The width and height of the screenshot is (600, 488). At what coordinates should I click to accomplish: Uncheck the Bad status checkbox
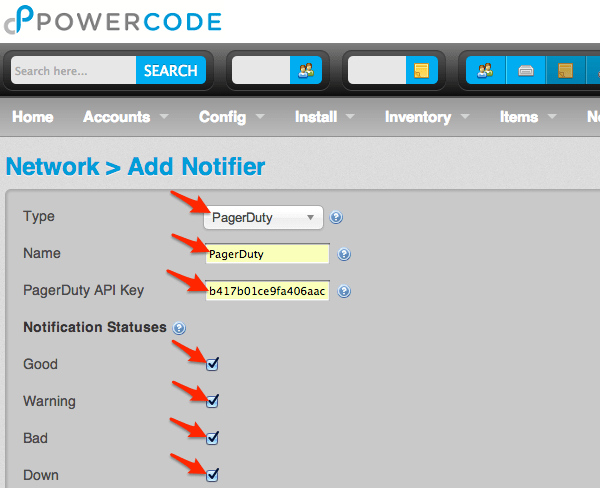coord(212,438)
